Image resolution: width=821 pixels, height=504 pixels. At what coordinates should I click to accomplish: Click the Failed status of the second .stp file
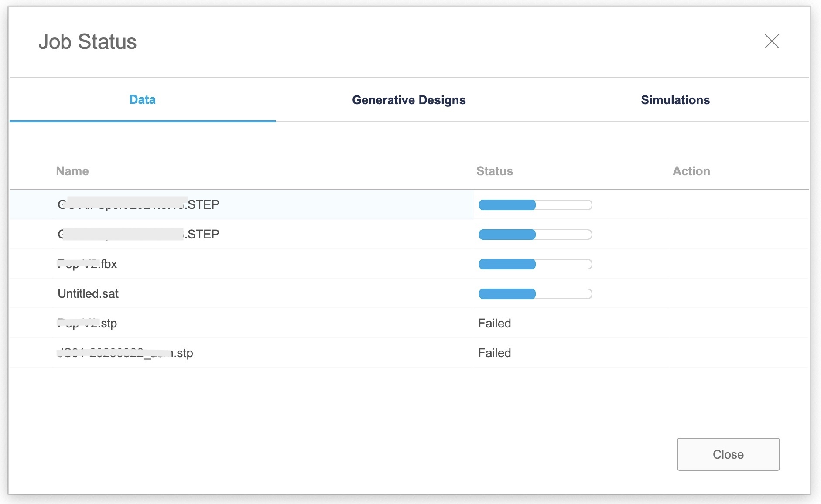494,353
